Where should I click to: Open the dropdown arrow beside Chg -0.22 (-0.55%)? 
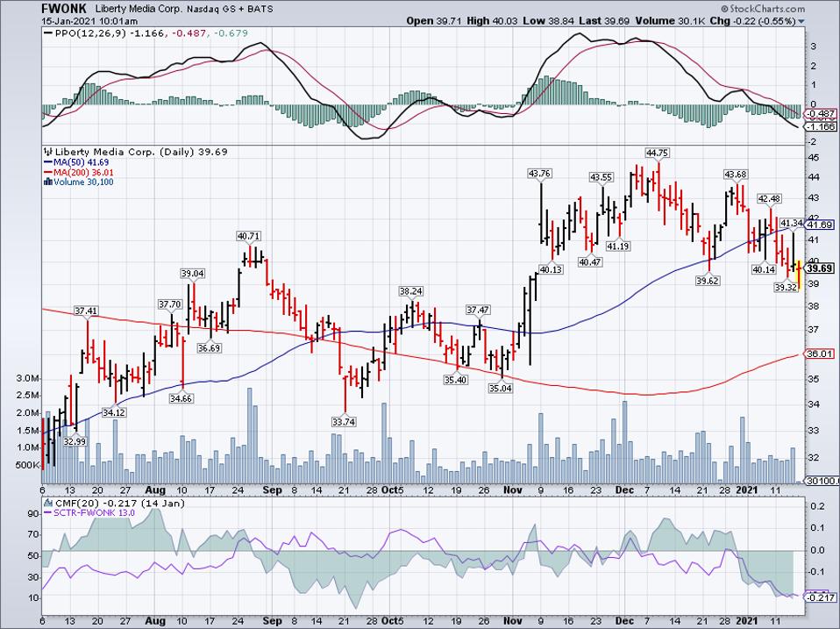801,22
